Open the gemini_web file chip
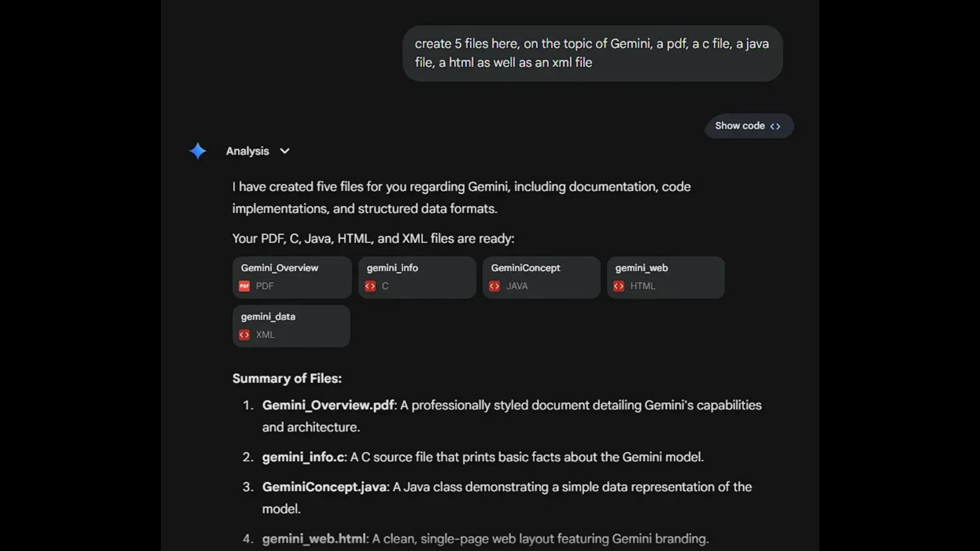 666,277
